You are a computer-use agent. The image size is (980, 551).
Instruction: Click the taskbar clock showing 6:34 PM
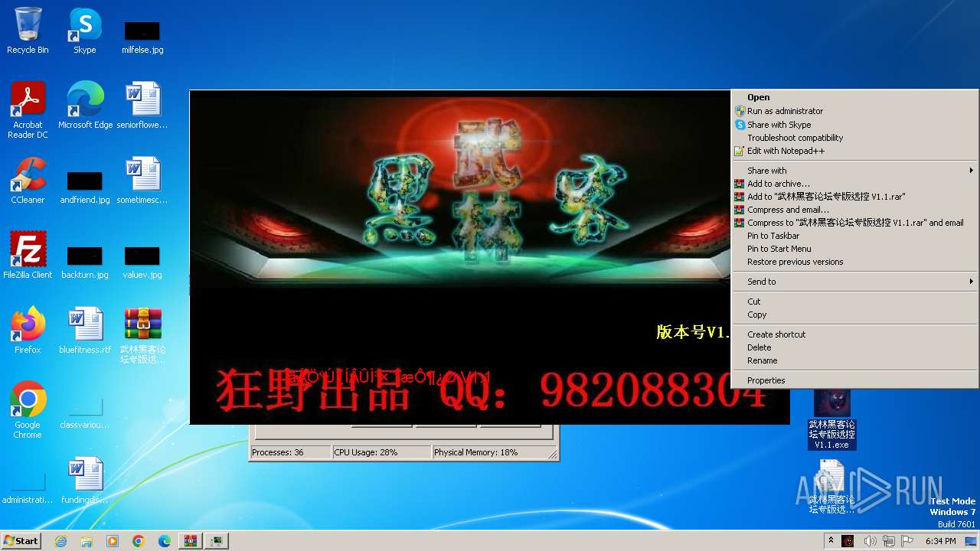[940, 541]
